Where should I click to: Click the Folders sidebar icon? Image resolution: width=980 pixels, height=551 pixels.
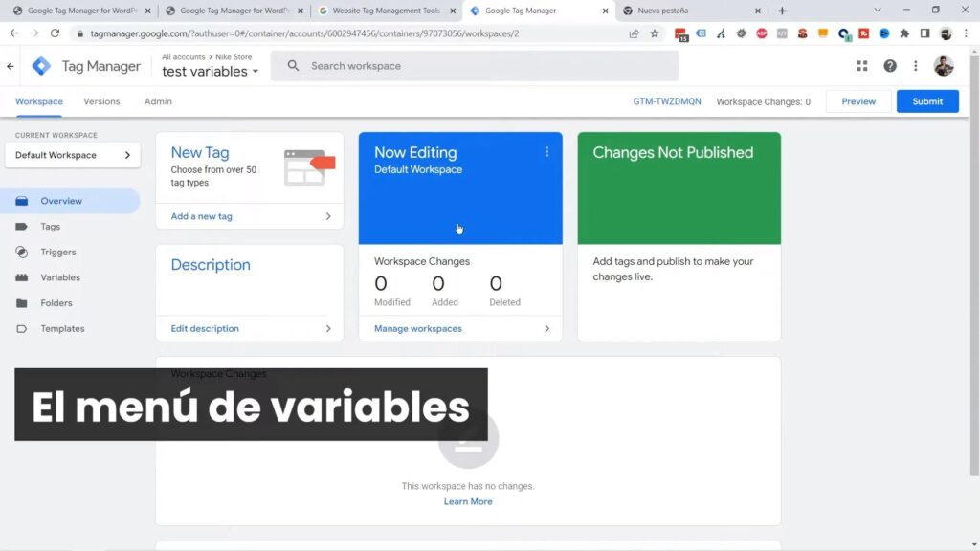[x=22, y=303]
